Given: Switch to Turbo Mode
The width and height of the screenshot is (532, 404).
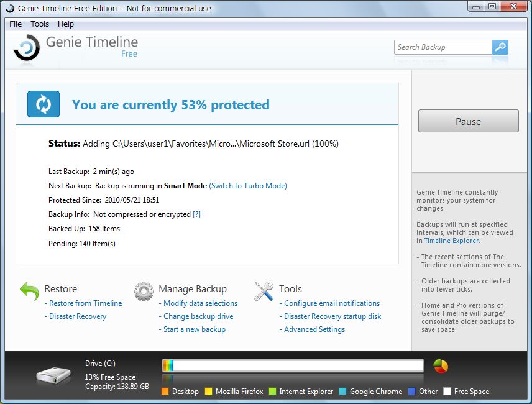Looking at the screenshot, I should tap(248, 186).
